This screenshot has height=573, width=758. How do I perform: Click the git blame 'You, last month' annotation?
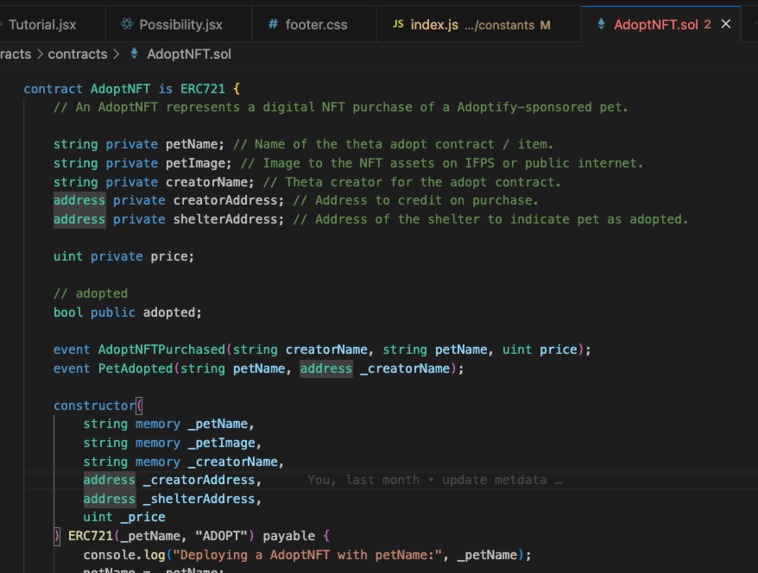click(434, 480)
